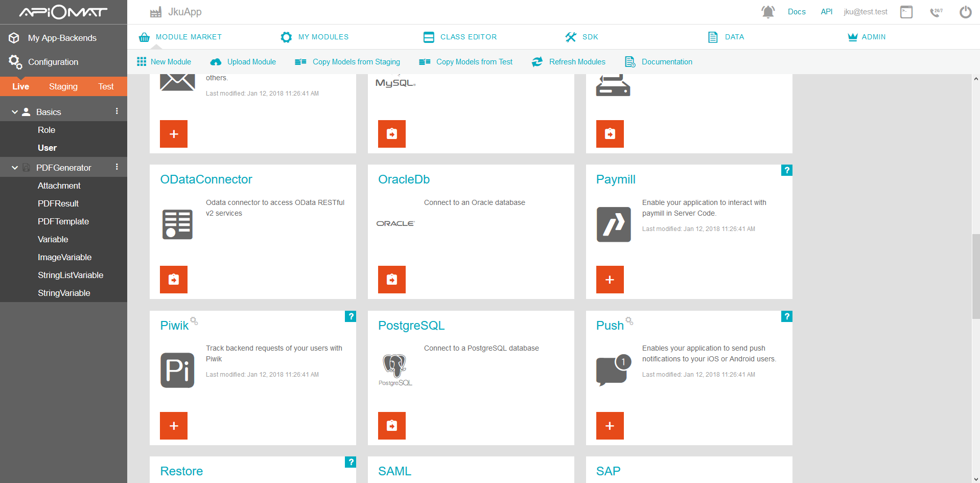The height and width of the screenshot is (483, 980).
Task: Open the notifications bell icon
Action: [768, 12]
